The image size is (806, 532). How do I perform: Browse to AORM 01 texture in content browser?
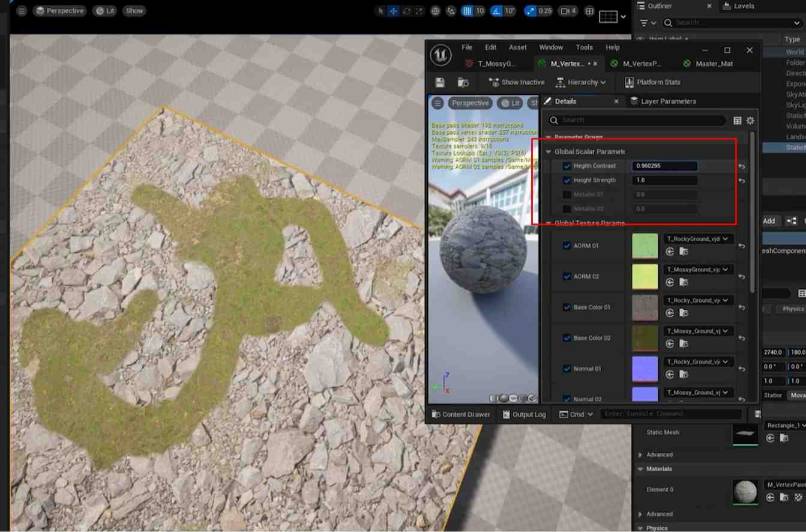pyautogui.click(x=684, y=252)
